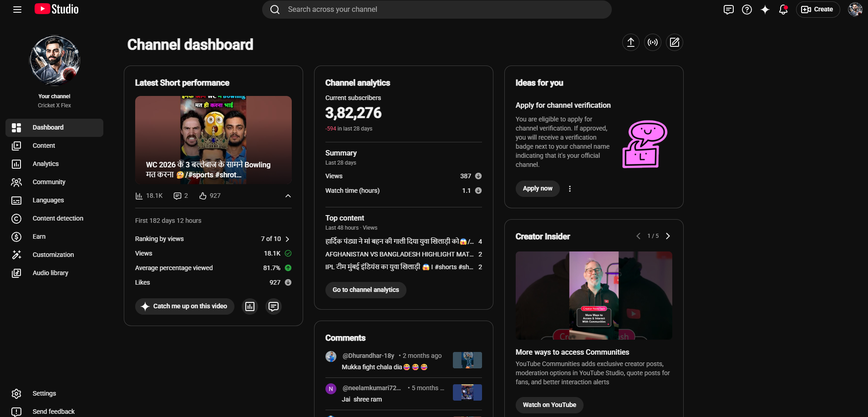Click 'Apply for channel verification' heading
The width and height of the screenshot is (868, 417).
(563, 106)
